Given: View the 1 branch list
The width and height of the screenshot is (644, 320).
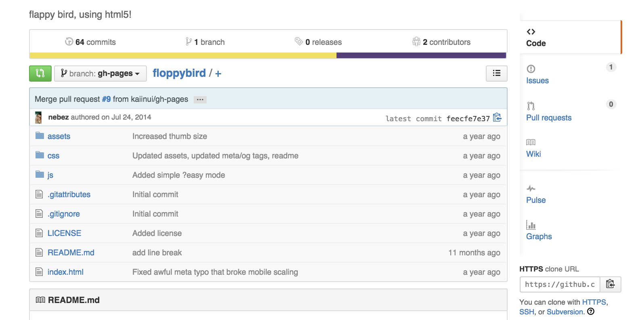Looking at the screenshot, I should [x=205, y=42].
